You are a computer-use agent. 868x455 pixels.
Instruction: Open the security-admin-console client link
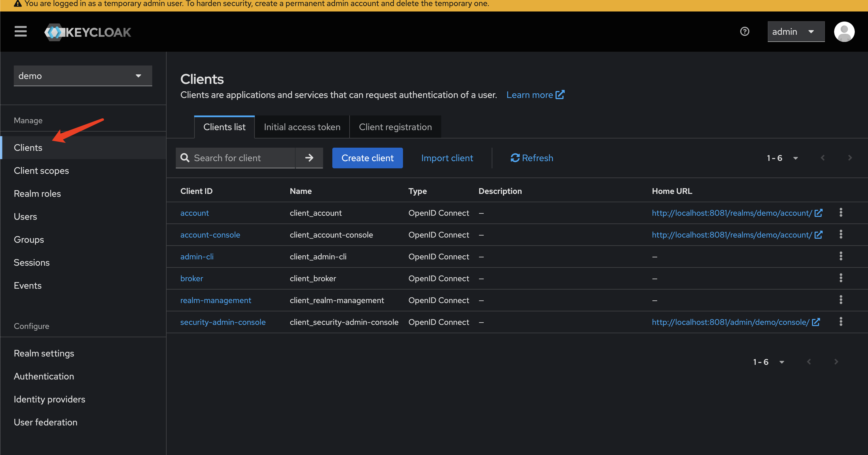click(x=223, y=322)
